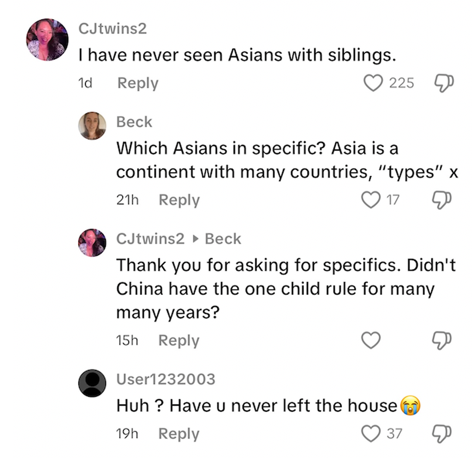Like Beck's reply about Asia being a continent
This screenshot has height=458, width=476.
371,200
